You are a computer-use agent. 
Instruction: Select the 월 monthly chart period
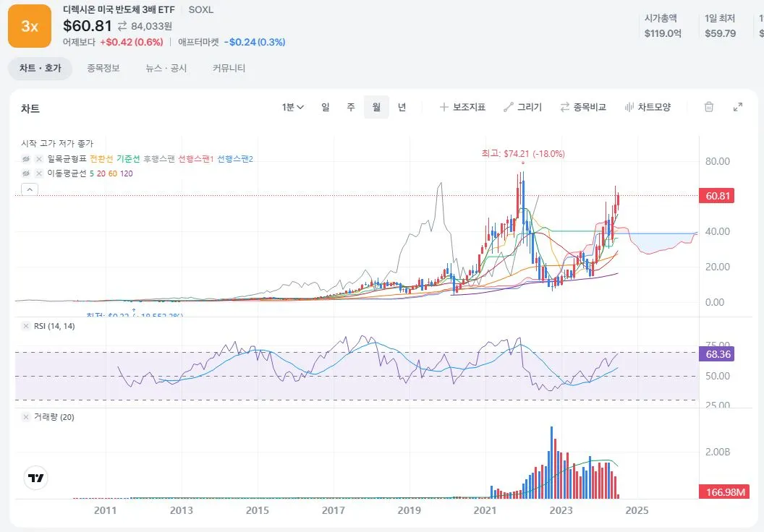(376, 107)
